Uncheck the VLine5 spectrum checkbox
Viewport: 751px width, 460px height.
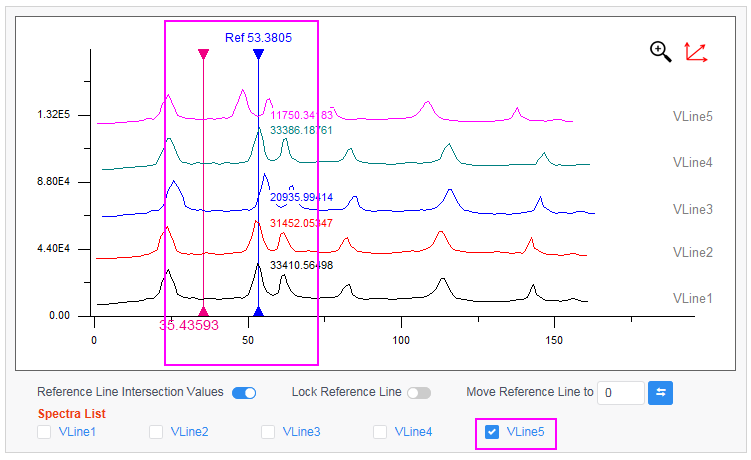(492, 432)
